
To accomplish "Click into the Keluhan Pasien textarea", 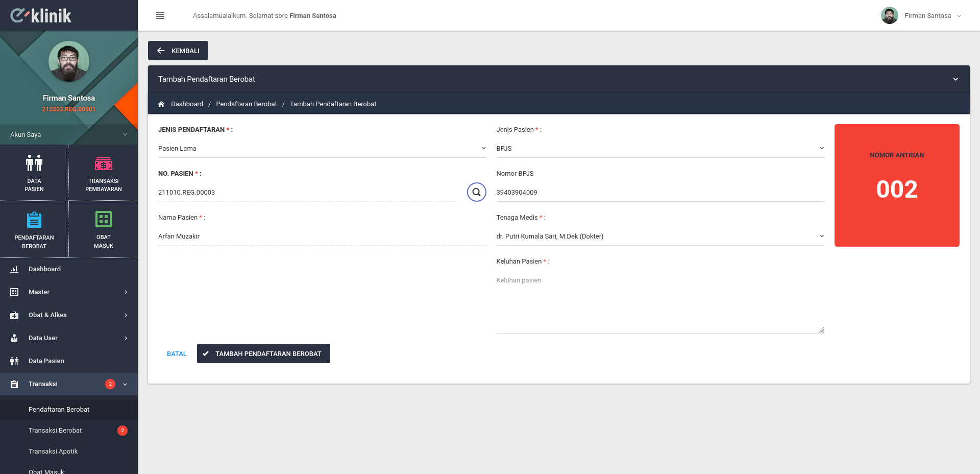I will (x=660, y=302).
